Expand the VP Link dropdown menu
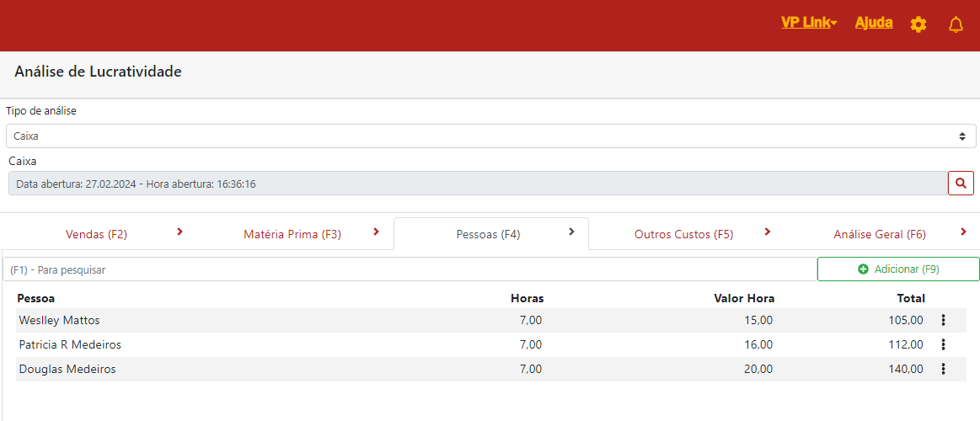This screenshot has height=421, width=980. pyautogui.click(x=808, y=23)
